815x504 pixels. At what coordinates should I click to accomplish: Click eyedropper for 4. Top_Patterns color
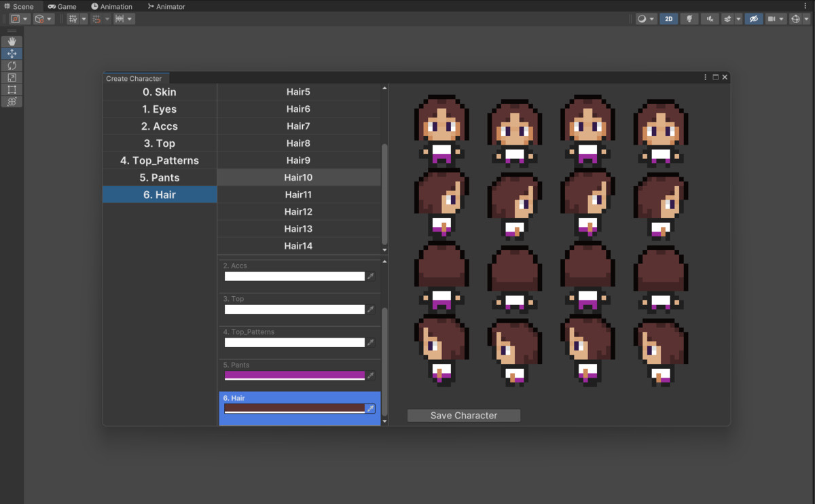pyautogui.click(x=370, y=343)
